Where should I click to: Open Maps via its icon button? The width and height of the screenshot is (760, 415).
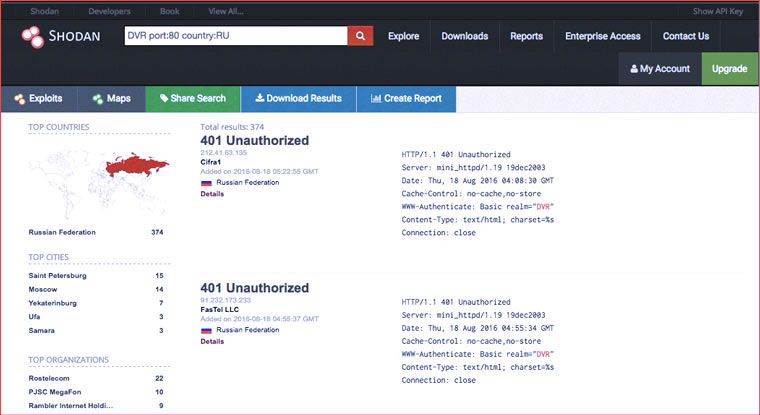(x=97, y=99)
